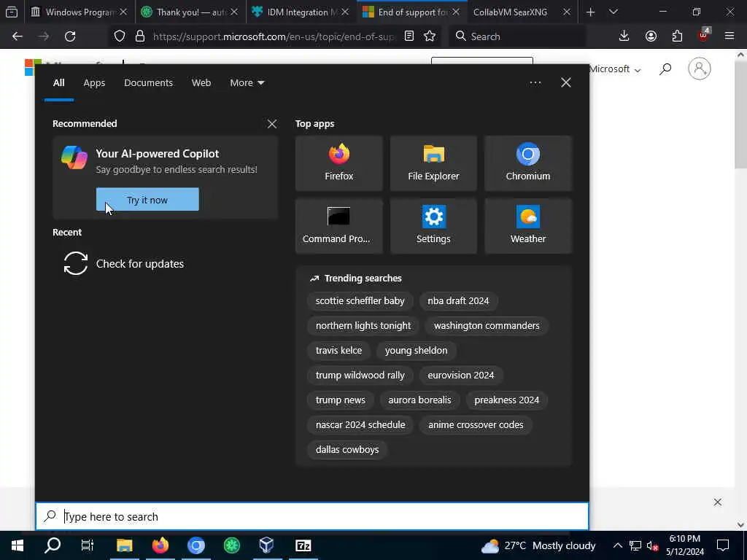Click the shield tracking protection icon
The width and height of the screenshot is (747, 560).
coord(120,36)
